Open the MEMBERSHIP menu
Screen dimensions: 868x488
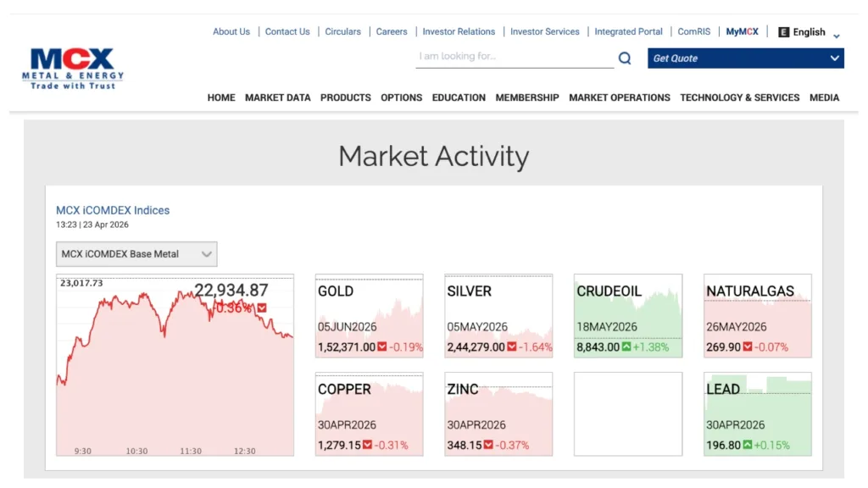click(527, 98)
